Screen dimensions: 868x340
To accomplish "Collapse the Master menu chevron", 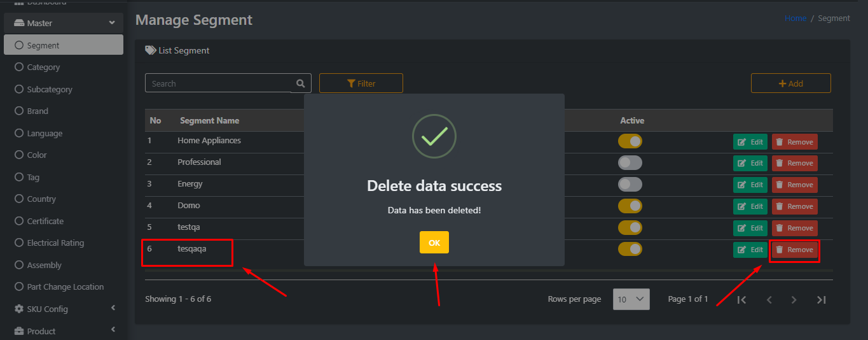I will click(x=112, y=23).
